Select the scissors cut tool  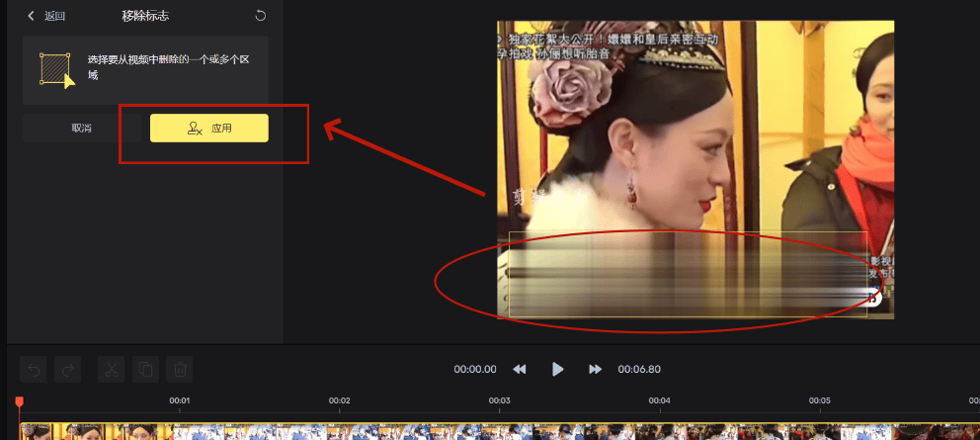pyautogui.click(x=111, y=370)
